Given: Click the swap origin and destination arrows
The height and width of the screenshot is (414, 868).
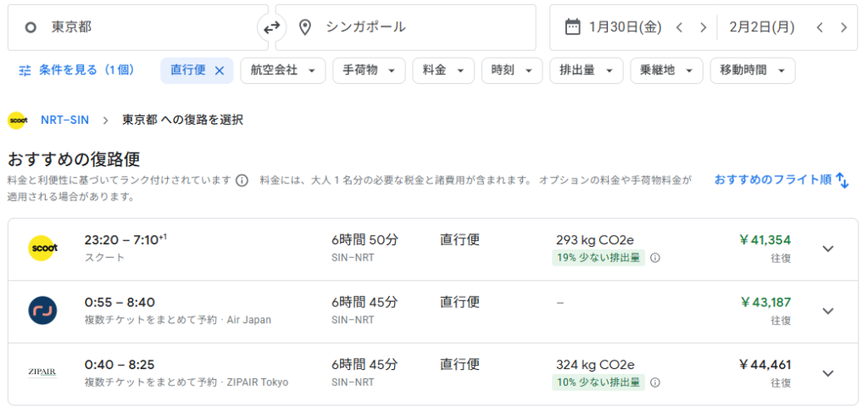Looking at the screenshot, I should tap(271, 27).
